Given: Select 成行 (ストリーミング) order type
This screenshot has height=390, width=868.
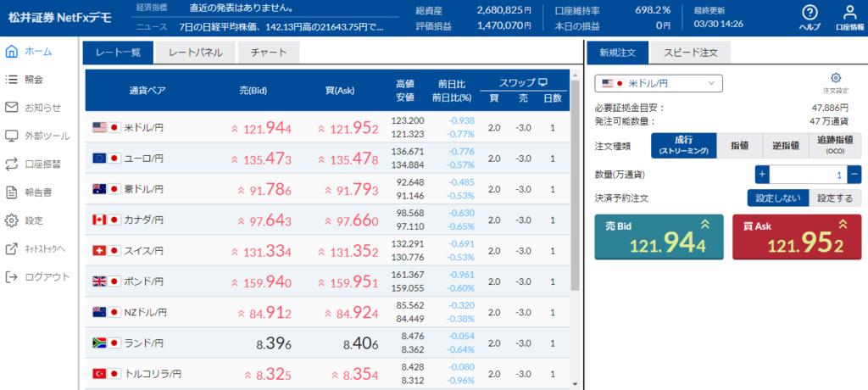Looking at the screenshot, I should point(684,146).
